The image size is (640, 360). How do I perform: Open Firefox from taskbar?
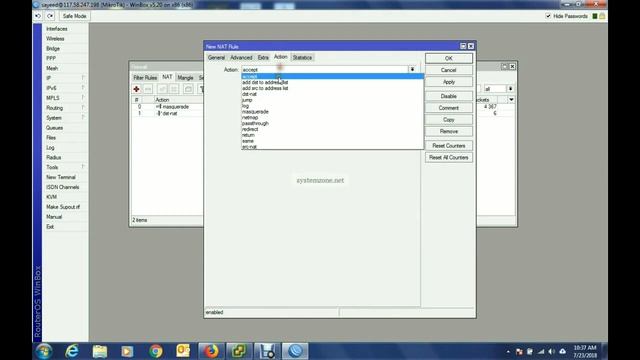click(211, 351)
